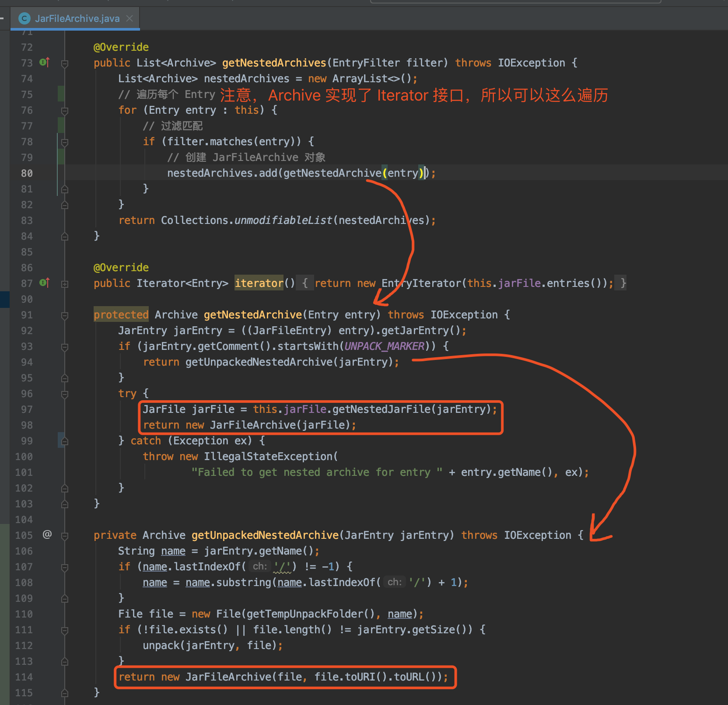The height and width of the screenshot is (705, 728).
Task: Click the getNestedJarFile call on line 97
Action: tap(381, 409)
